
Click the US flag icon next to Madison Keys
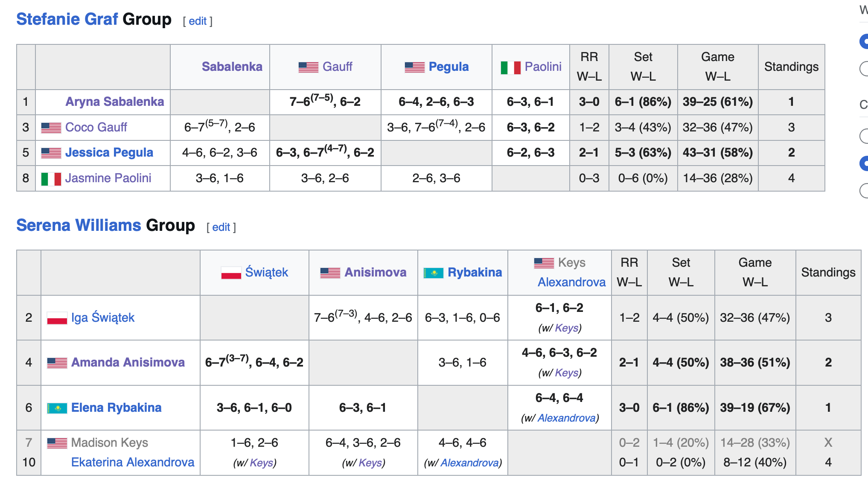pyautogui.click(x=57, y=443)
